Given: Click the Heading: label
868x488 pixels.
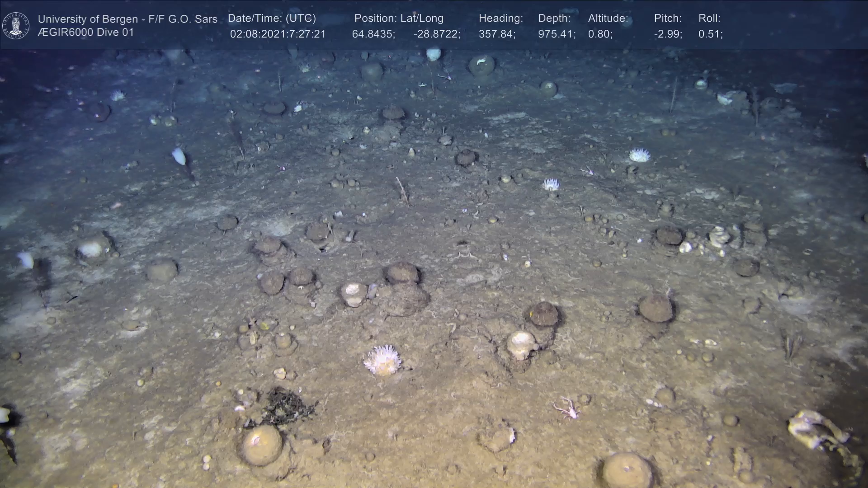Looking at the screenshot, I should pos(500,19).
